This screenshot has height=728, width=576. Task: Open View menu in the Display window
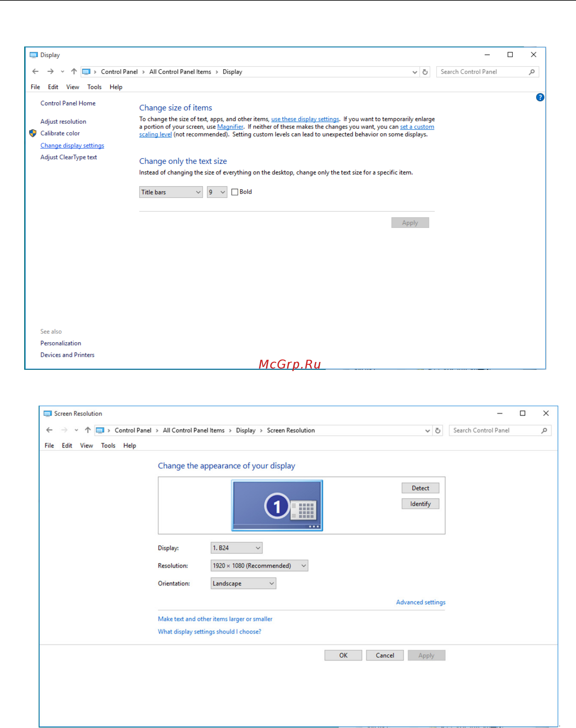point(73,87)
